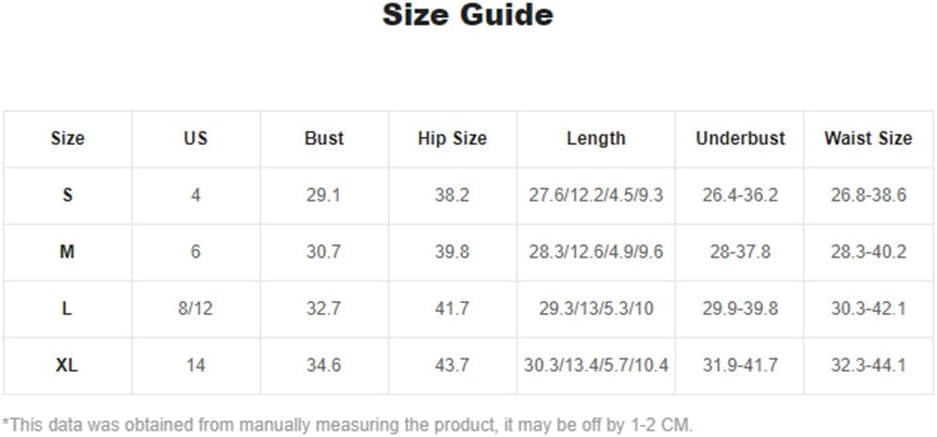Click the US column header
The image size is (937, 437).
point(195,139)
